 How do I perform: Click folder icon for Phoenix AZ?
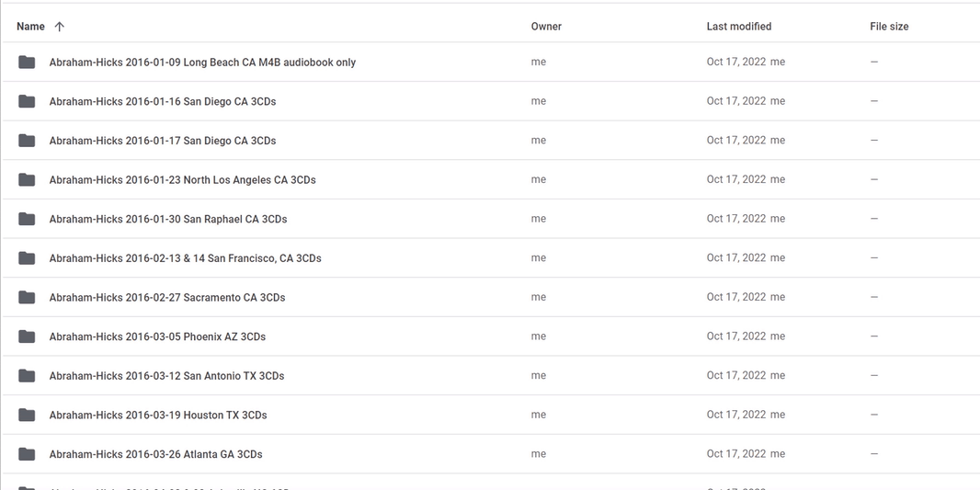27,336
